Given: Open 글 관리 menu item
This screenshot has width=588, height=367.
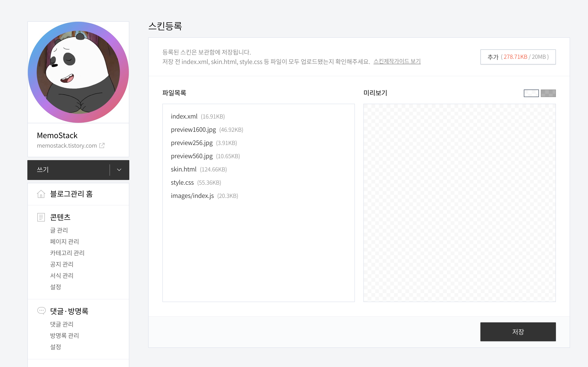Looking at the screenshot, I should pos(59,230).
